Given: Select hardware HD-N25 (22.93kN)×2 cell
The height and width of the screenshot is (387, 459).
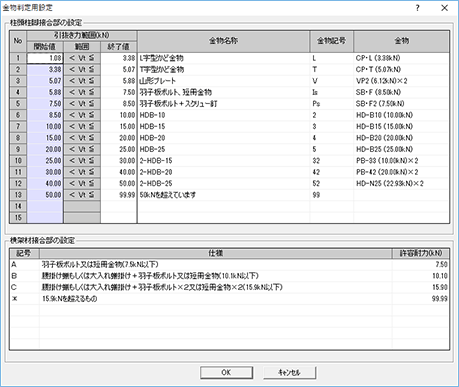Looking at the screenshot, I should 401,183.
